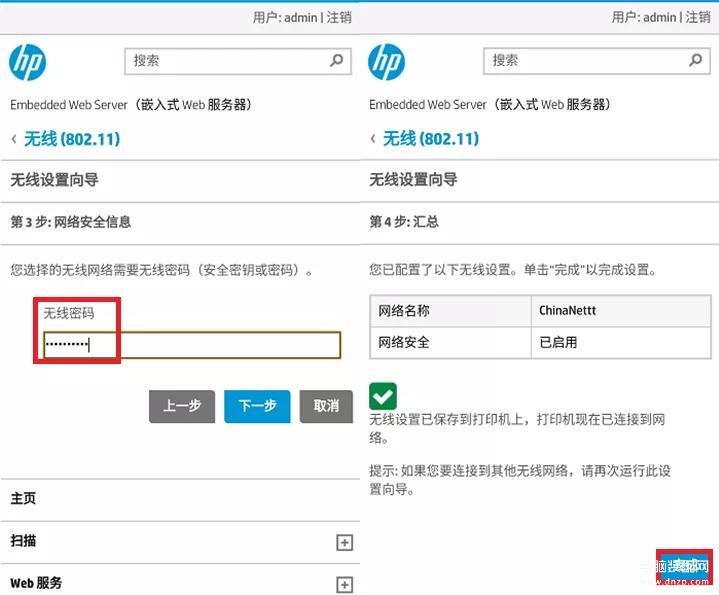Expand the 扫描 menu section plus icon
Viewport: 719px width, 595px height.
click(344, 543)
